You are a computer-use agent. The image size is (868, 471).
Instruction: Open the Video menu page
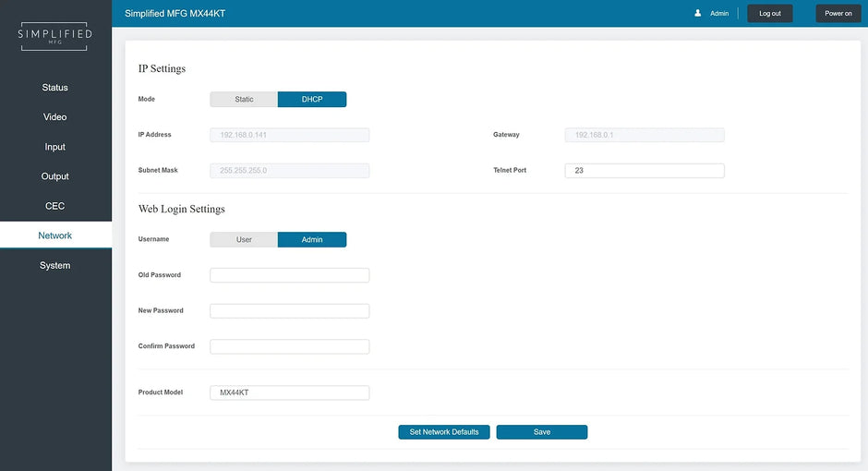[55, 117]
